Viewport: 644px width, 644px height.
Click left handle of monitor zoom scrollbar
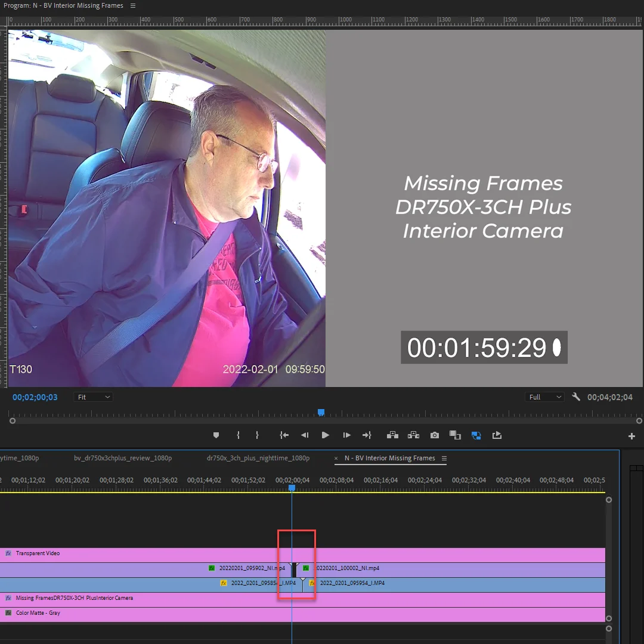click(x=13, y=420)
